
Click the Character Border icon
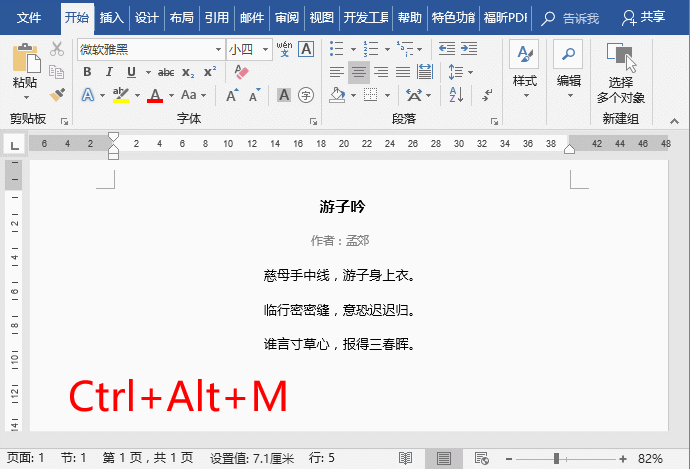306,49
